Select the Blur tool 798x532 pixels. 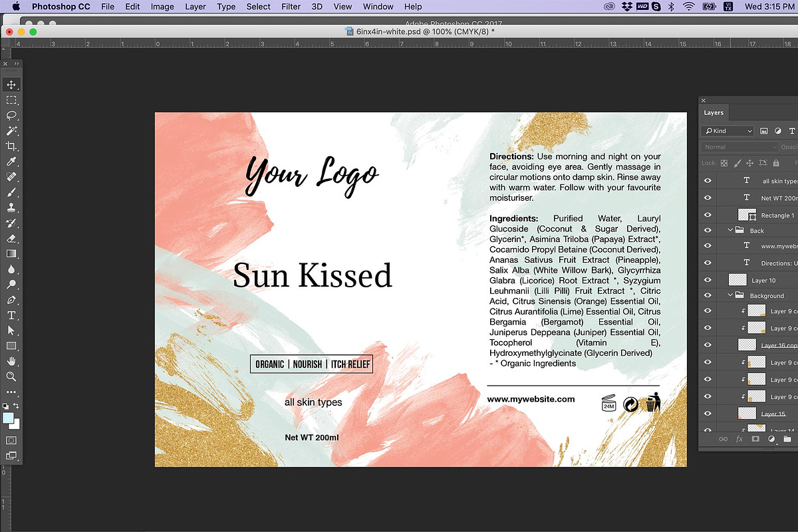pos(11,269)
